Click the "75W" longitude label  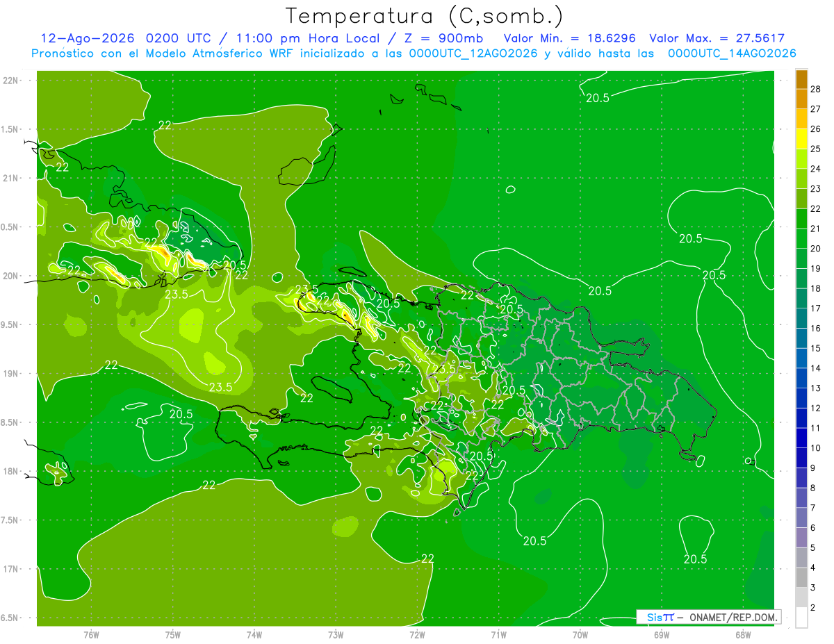tap(173, 634)
